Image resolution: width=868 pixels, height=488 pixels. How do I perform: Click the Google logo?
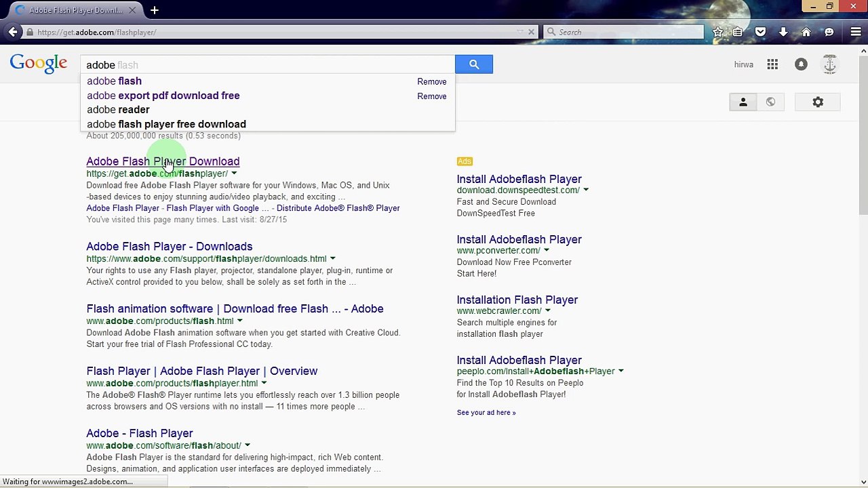(x=39, y=64)
